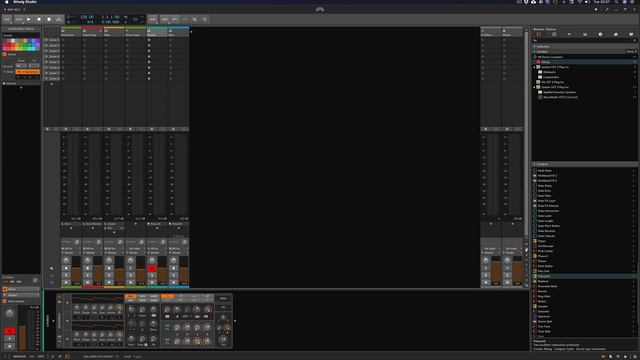Open Chords channel input selector dropdown
Viewport: 640px width, 360px height.
(157, 248)
